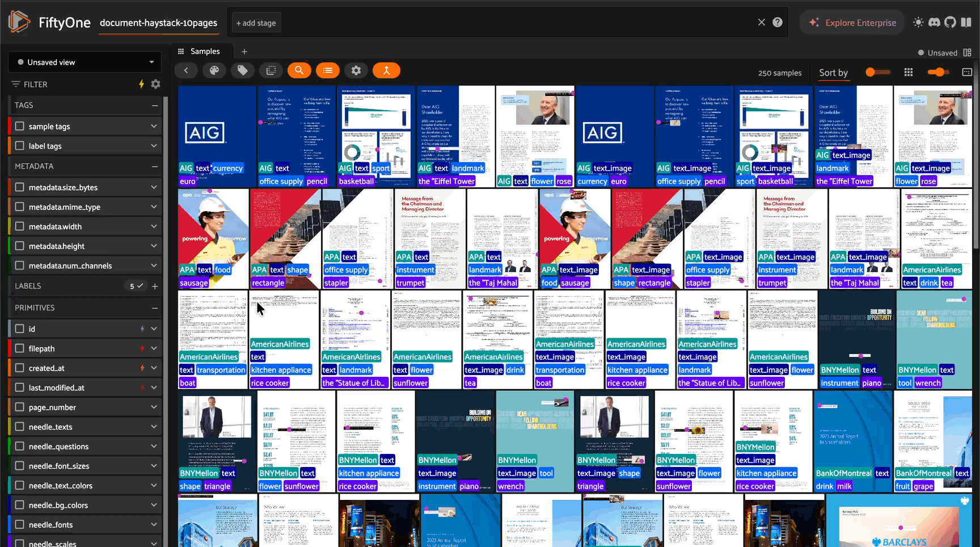The height and width of the screenshot is (547, 980).
Task: Toggle light mode with sun icon
Action: pyautogui.click(x=918, y=23)
